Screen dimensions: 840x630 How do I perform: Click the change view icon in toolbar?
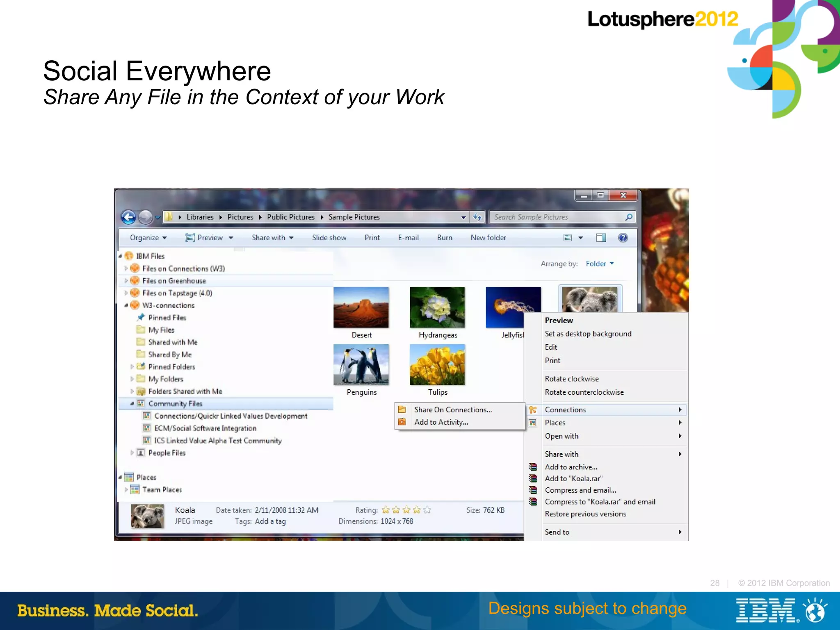568,238
